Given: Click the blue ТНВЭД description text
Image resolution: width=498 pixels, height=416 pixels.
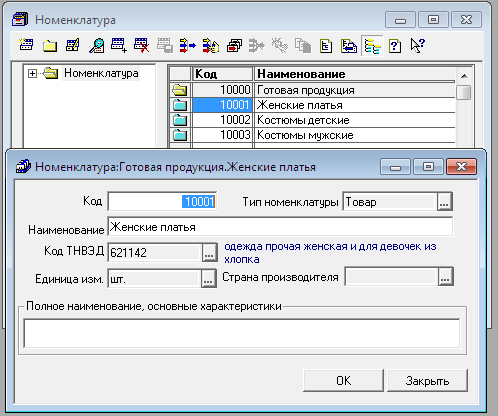Looking at the screenshot, I should (330, 253).
